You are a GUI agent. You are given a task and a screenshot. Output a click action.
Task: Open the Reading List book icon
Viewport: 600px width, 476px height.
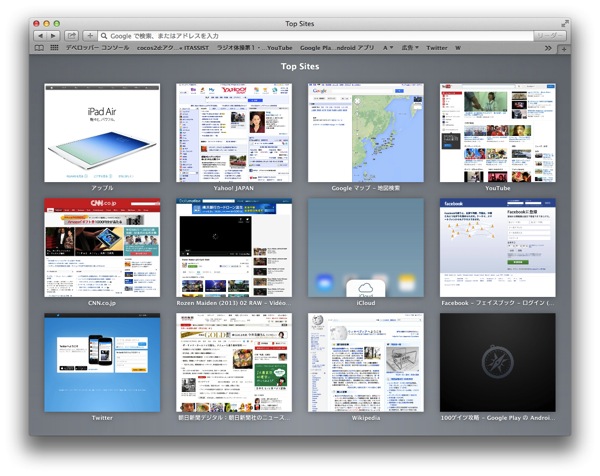(39, 48)
